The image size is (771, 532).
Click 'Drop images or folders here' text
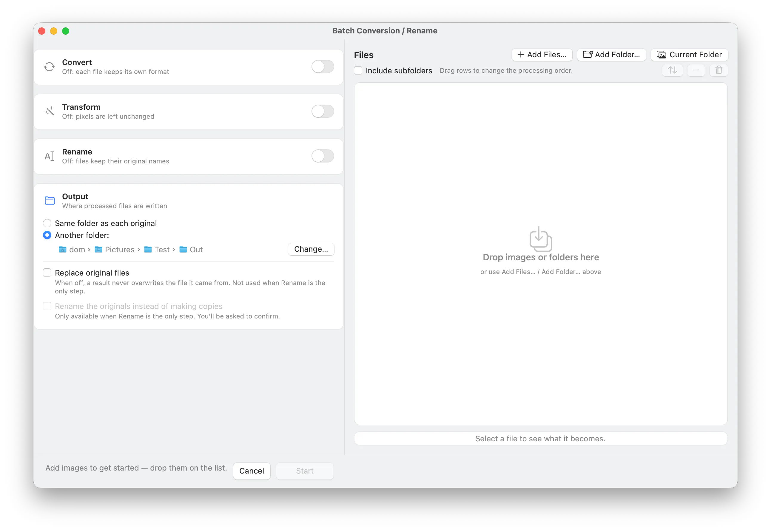coord(541,257)
